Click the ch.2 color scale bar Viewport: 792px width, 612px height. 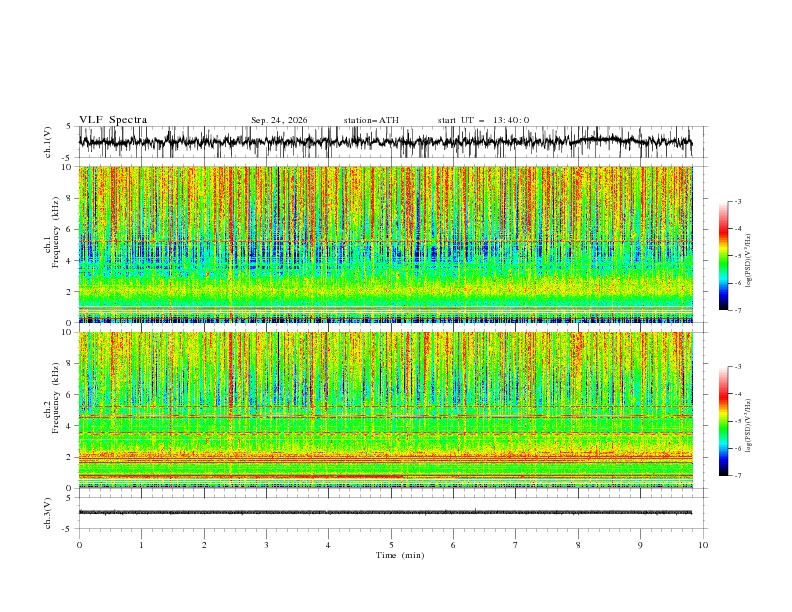point(723,421)
